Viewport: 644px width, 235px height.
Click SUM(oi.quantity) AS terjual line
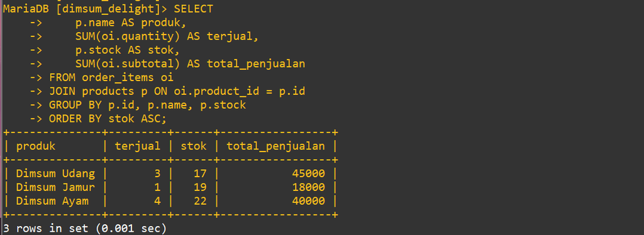point(167,36)
